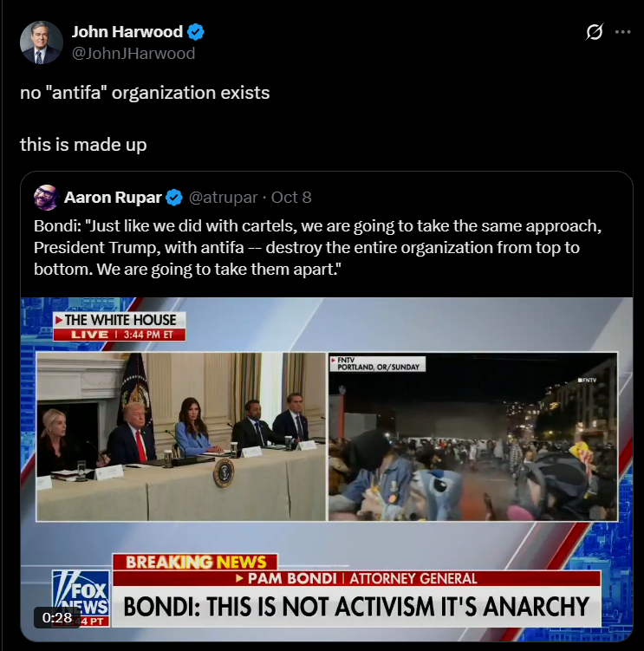Click the Grok explain-post icon
The width and height of the screenshot is (644, 651).
(x=595, y=32)
